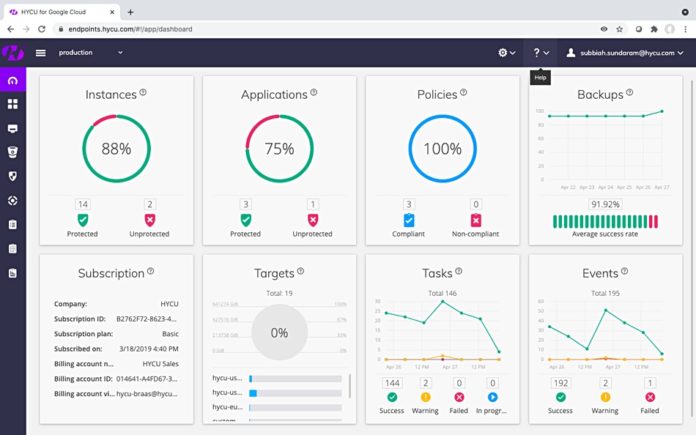Image resolution: width=696 pixels, height=435 pixels.
Task: Open the Help question mark dropdown
Action: [x=541, y=53]
